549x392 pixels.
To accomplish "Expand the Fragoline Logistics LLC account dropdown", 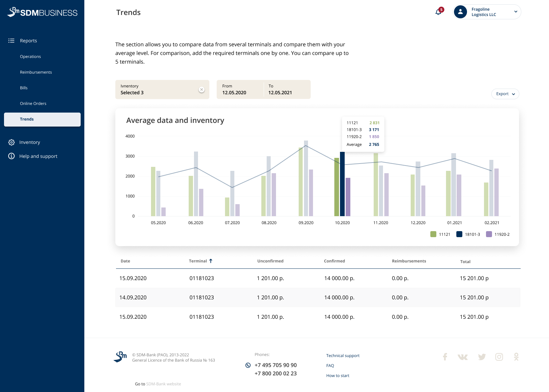I will coord(516,12).
